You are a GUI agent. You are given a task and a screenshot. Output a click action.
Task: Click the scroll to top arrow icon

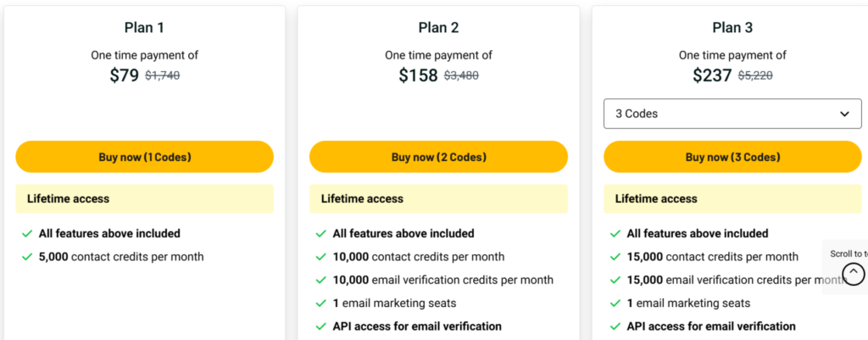(x=854, y=273)
